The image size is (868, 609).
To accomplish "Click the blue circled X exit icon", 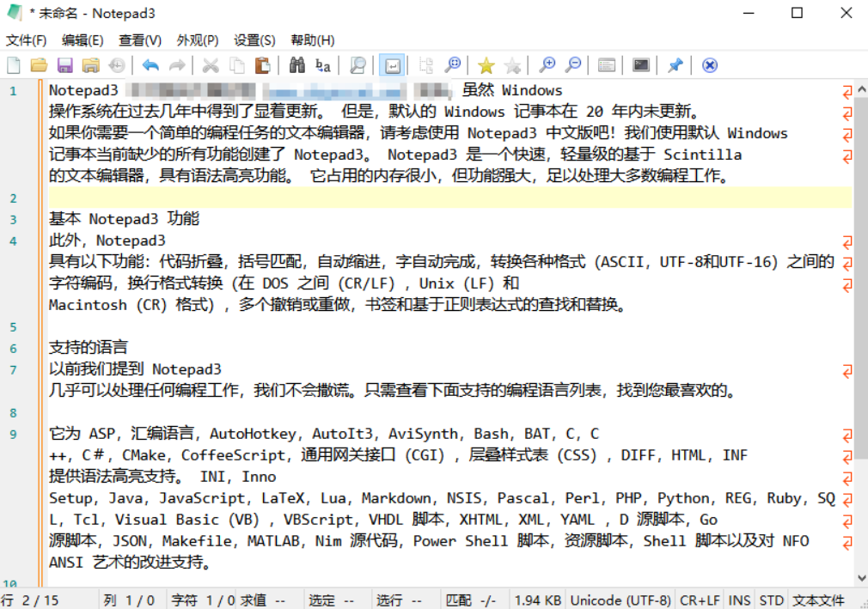I will 710,65.
